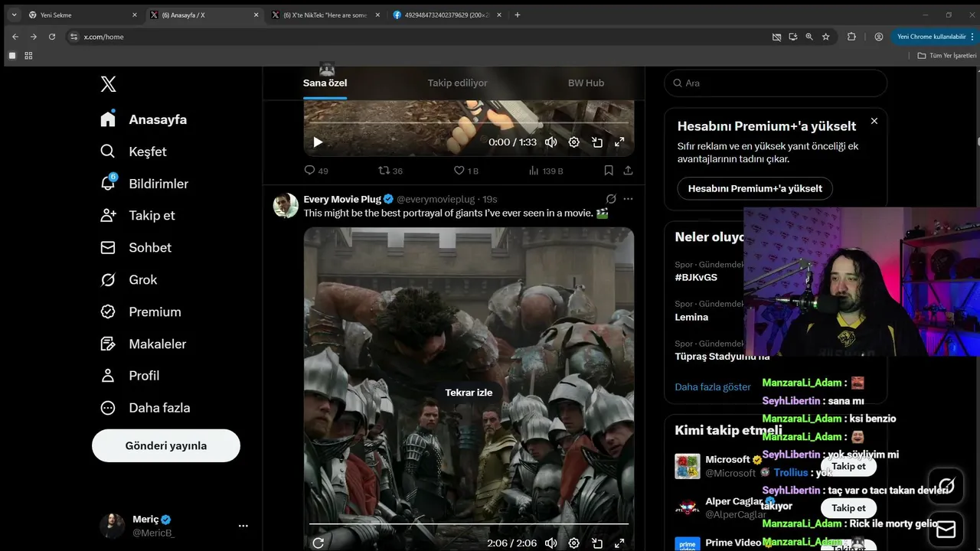Mute the giants video volume
This screenshot has width=980, height=551.
550,543
